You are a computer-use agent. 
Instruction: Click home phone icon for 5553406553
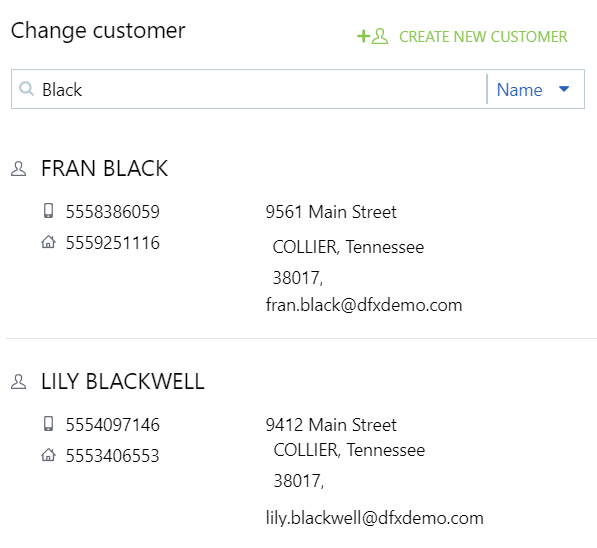[x=48, y=455]
